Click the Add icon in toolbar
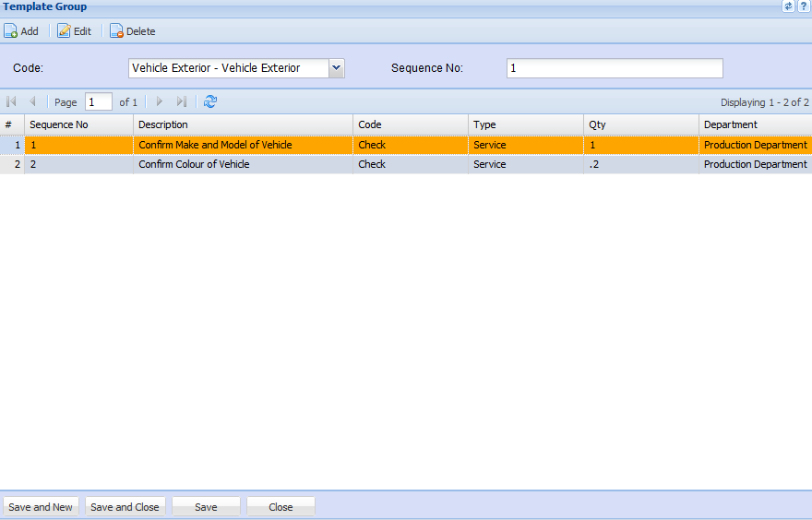Screen dimensions: 812x520 [x=11, y=31]
